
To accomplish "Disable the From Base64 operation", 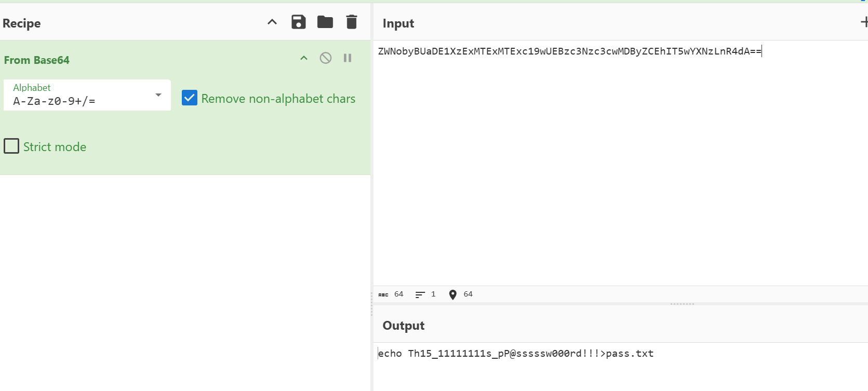I will pos(326,58).
